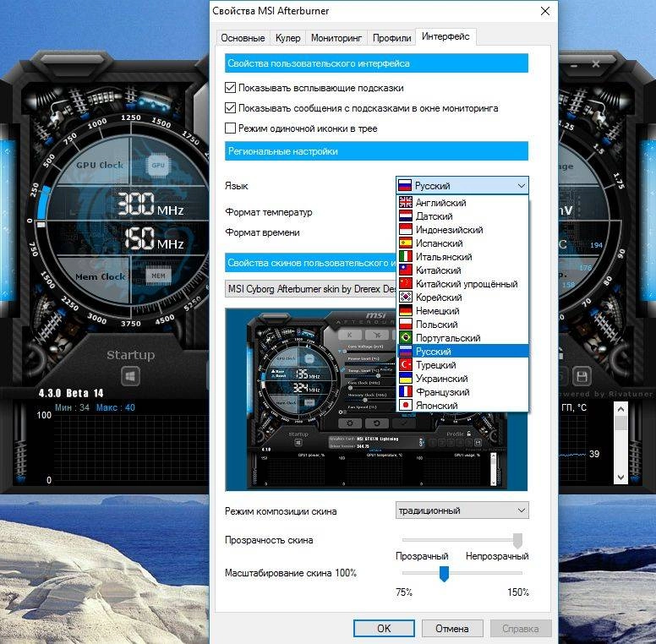
Task: Click the Отмена button
Action: (451, 628)
